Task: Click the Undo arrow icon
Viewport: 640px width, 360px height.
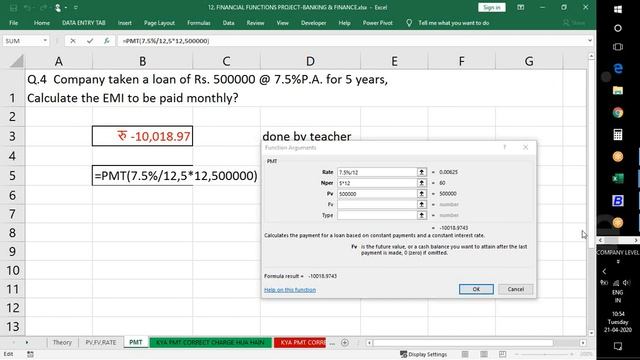Action: (27, 7)
